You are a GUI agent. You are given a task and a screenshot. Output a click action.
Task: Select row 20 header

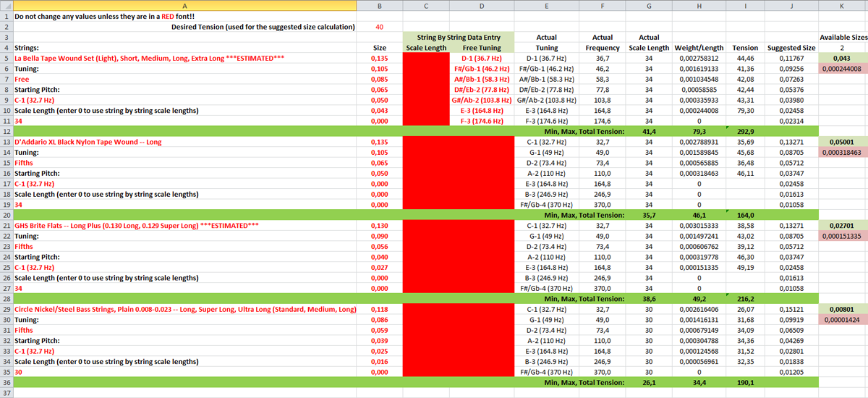[x=6, y=215]
